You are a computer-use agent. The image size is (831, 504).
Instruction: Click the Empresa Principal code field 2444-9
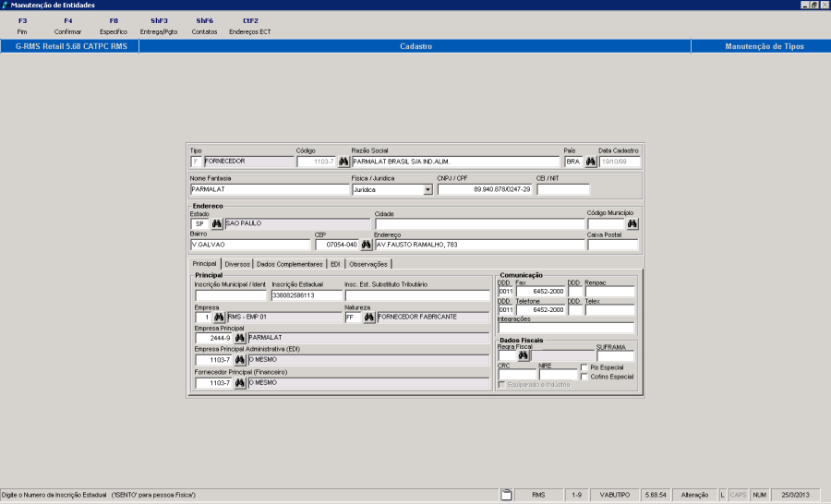tap(213, 338)
